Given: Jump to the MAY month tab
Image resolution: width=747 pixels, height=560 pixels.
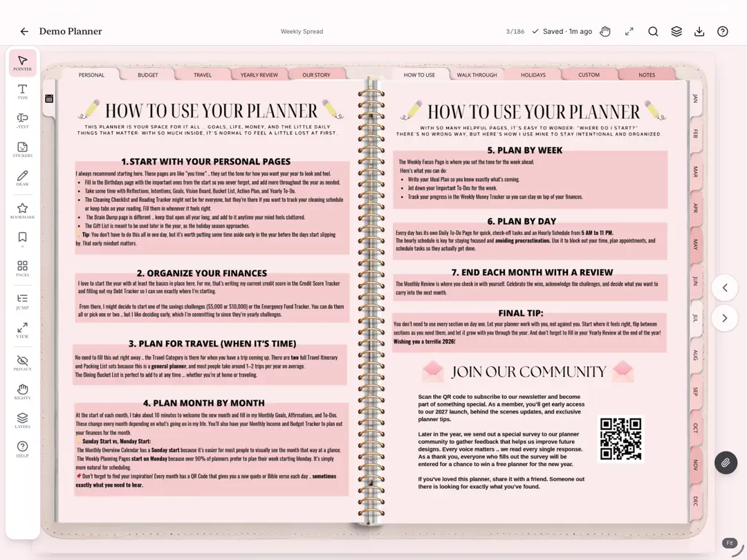Looking at the screenshot, I should (x=696, y=245).
